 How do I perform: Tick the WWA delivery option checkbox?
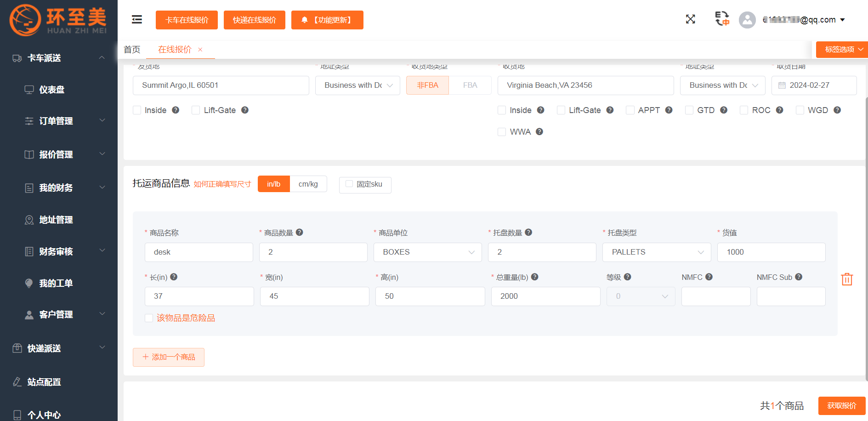point(502,132)
